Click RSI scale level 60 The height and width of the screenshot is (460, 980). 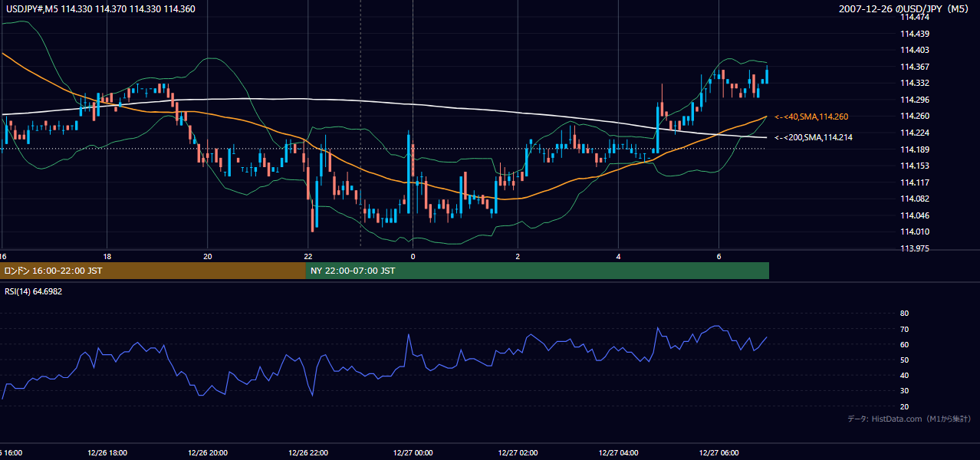(x=904, y=345)
